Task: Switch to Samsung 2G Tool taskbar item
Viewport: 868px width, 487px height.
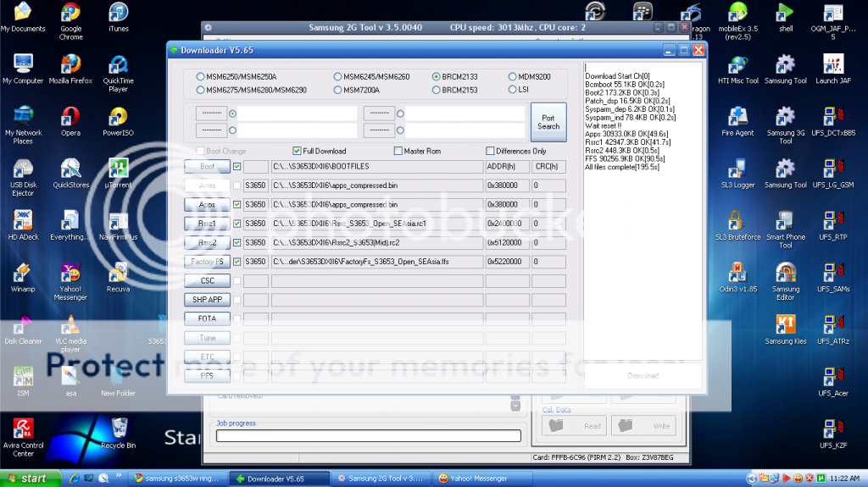Action: click(381, 479)
